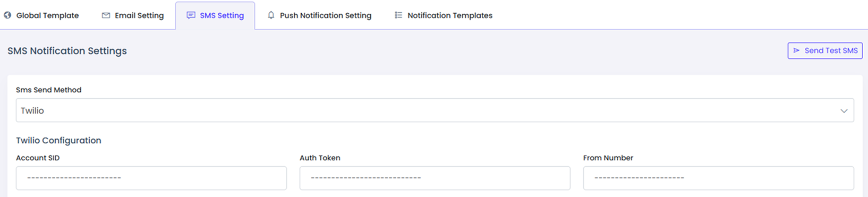Click the envelope icon beside Email Setting
Screen dimensions: 868x197
pyautogui.click(x=106, y=15)
